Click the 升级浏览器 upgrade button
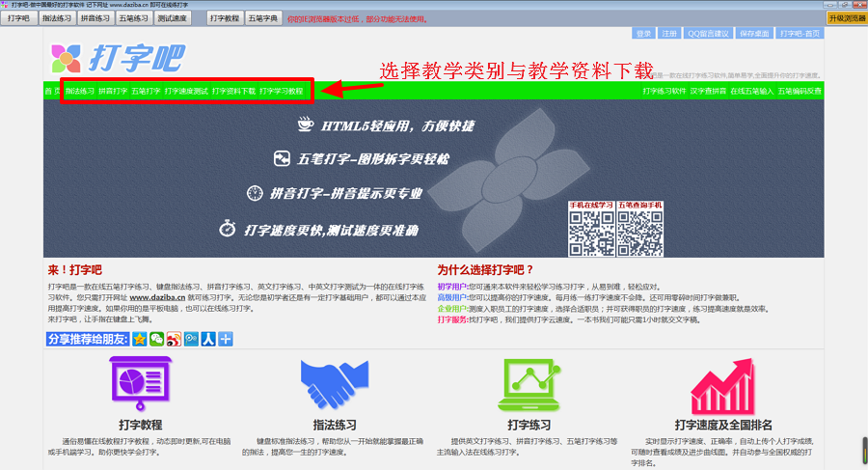This screenshot has width=868, height=470. click(847, 18)
